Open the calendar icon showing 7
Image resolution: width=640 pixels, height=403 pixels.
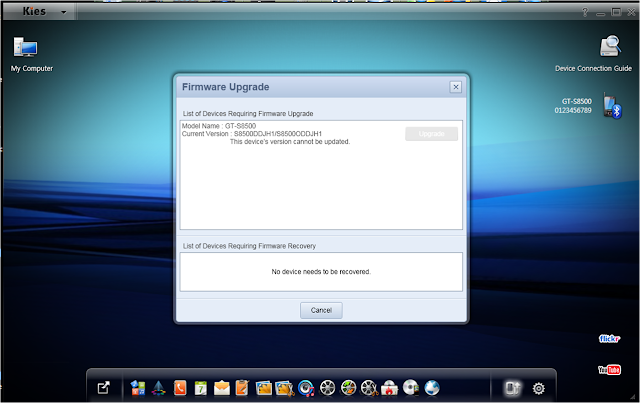click(200, 388)
